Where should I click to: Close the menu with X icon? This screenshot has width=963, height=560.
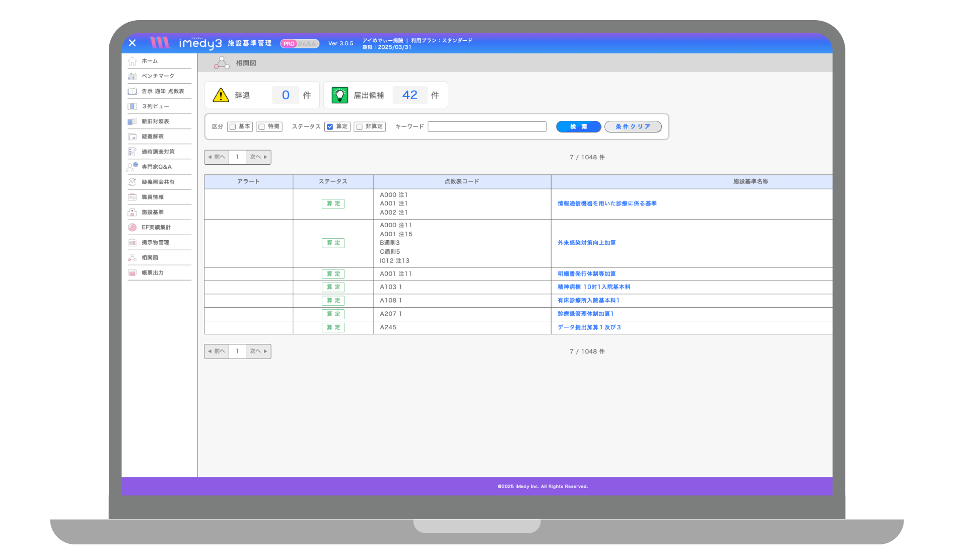coord(132,43)
